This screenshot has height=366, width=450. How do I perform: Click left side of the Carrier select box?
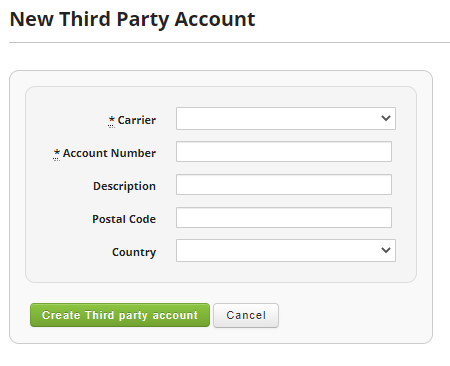click(x=200, y=118)
